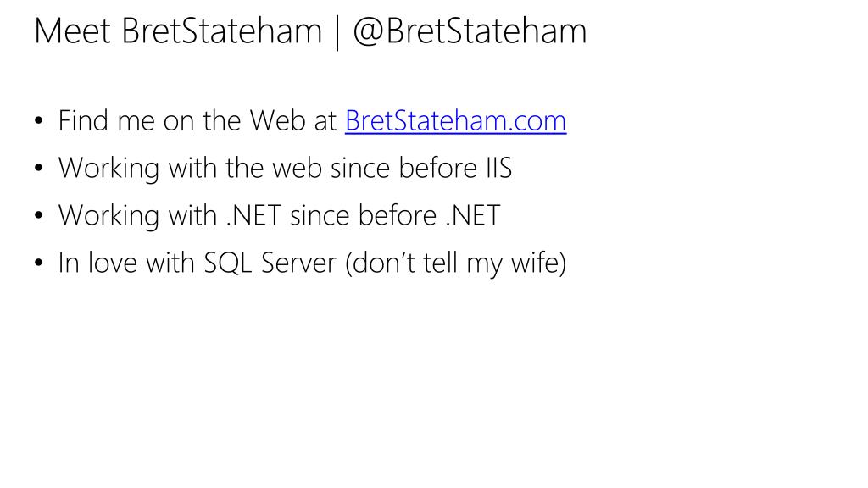
Task: Click the "(don't tell my wife)" phrase
Action: point(455,263)
